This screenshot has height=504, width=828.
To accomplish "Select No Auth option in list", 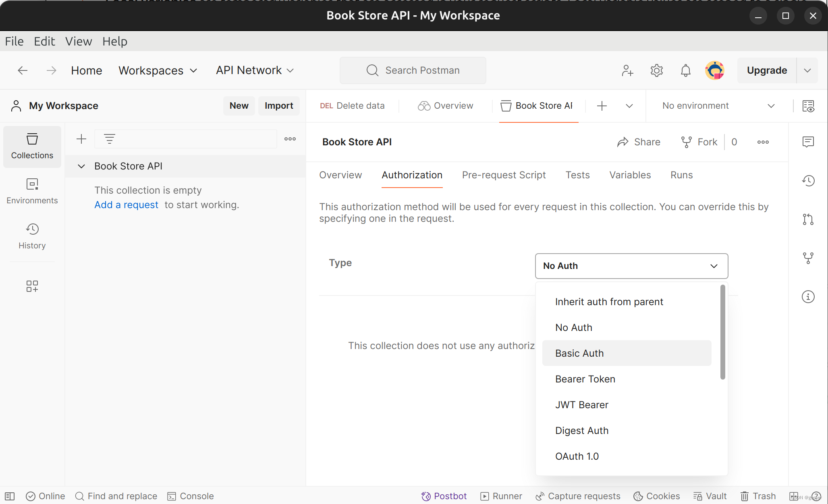I will pos(627,328).
